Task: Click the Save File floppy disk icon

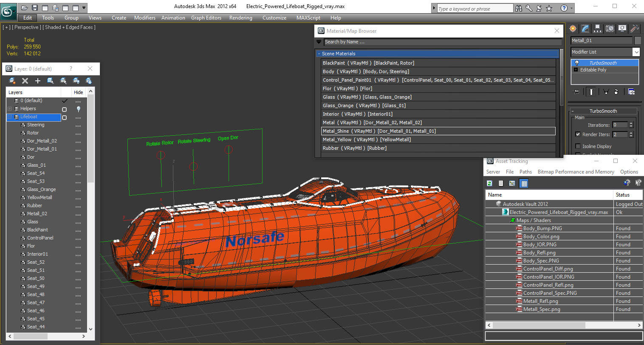Action: click(35, 8)
